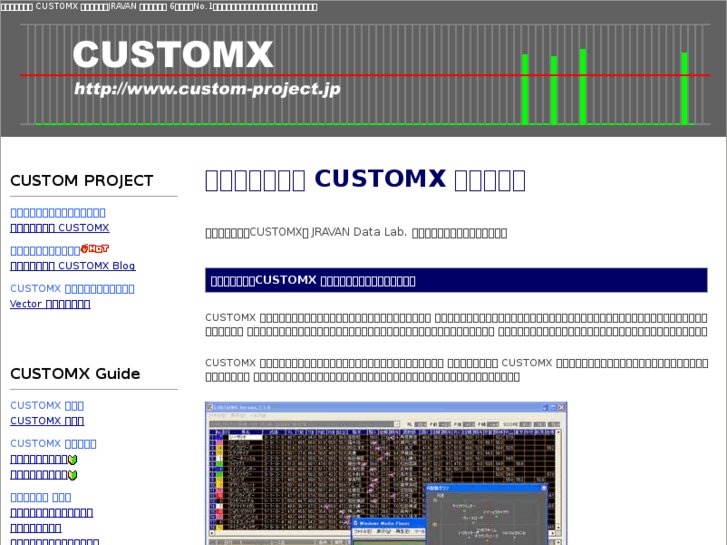
Task: Open underlined CUSTOMX link under CUSTOM PROJECT heading
Action: coord(60,228)
